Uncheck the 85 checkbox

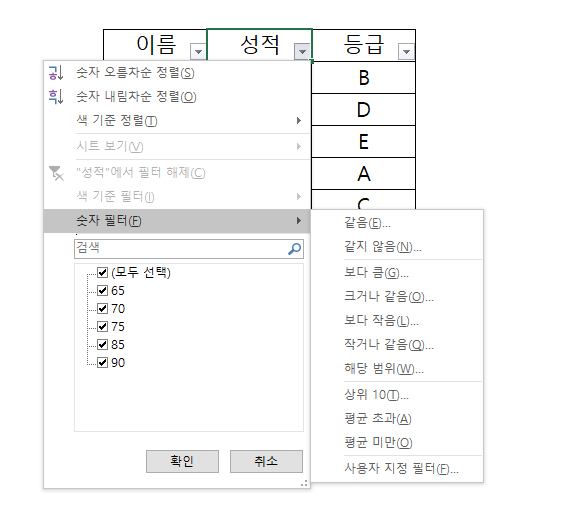tap(102, 344)
